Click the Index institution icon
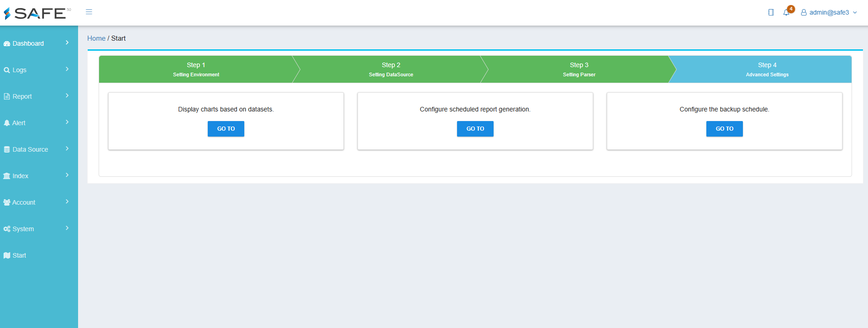The height and width of the screenshot is (328, 868). click(x=7, y=176)
